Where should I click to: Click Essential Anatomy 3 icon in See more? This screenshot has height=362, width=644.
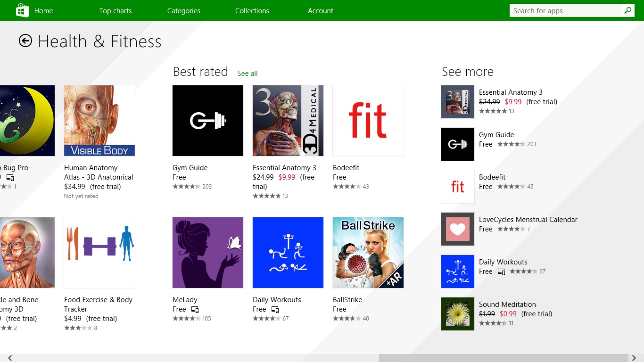[x=458, y=102]
